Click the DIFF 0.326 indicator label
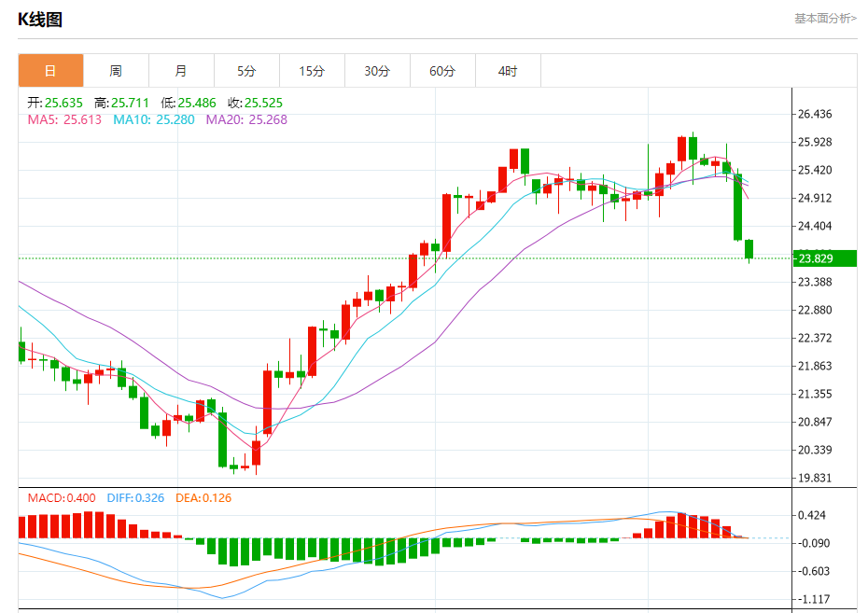This screenshot has width=868, height=613. coord(135,498)
